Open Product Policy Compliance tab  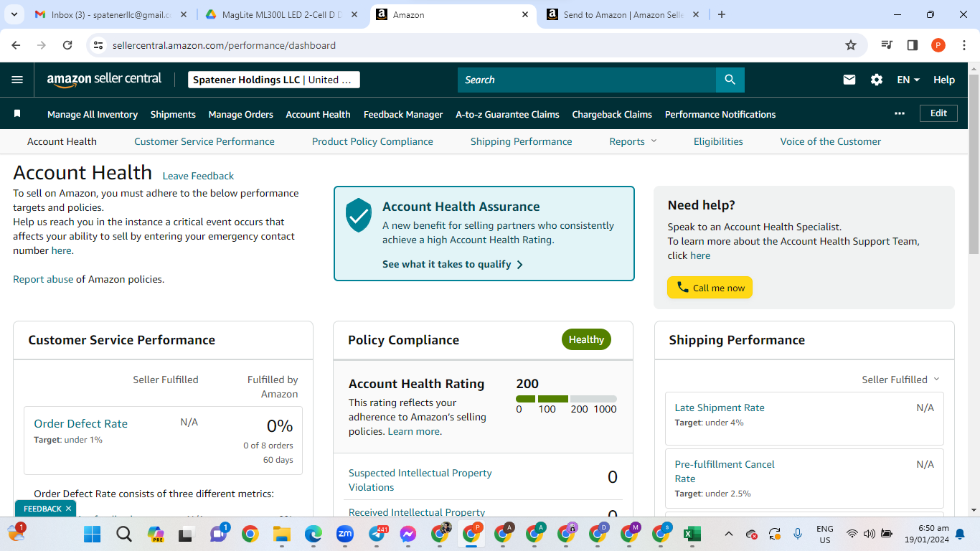(372, 141)
